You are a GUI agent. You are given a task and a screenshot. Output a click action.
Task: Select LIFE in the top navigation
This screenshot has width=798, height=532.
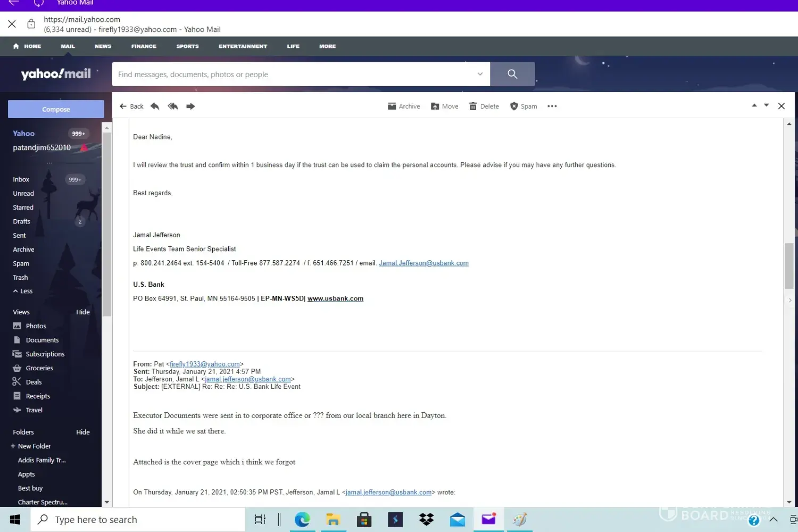[x=293, y=46]
